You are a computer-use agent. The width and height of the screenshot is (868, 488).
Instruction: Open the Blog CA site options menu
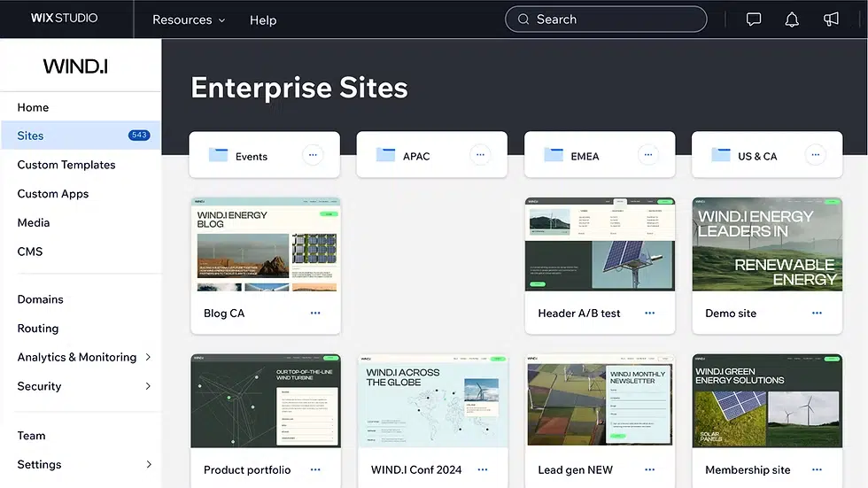coord(315,314)
